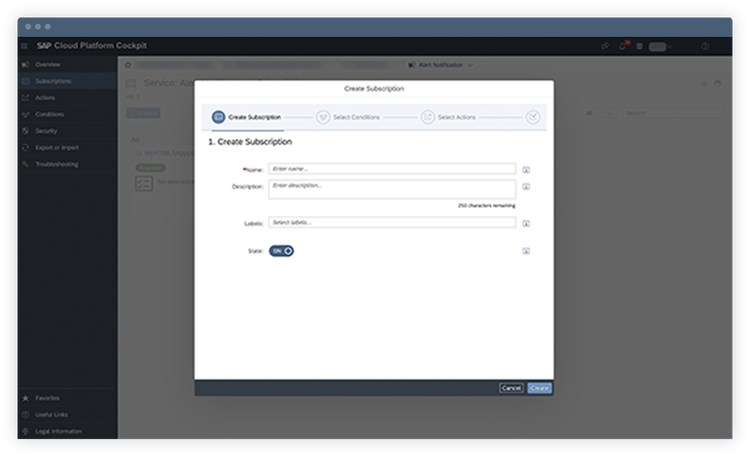Click the Create button in dialog footer
The height and width of the screenshot is (456, 750).
click(539, 388)
